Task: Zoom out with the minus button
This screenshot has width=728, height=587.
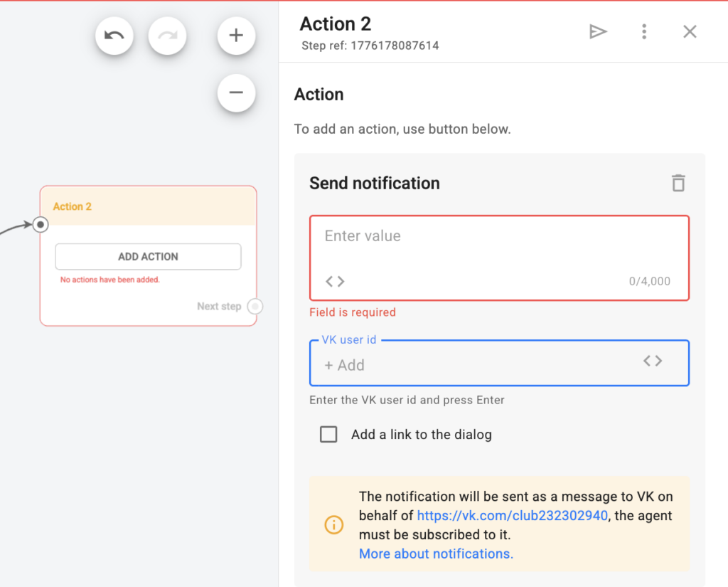Action: [x=236, y=92]
